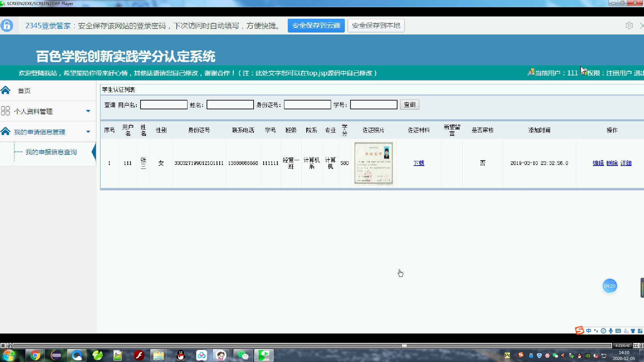Open Sogou emoji smiley icon
This screenshot has height=362, width=644.
[x=603, y=331]
